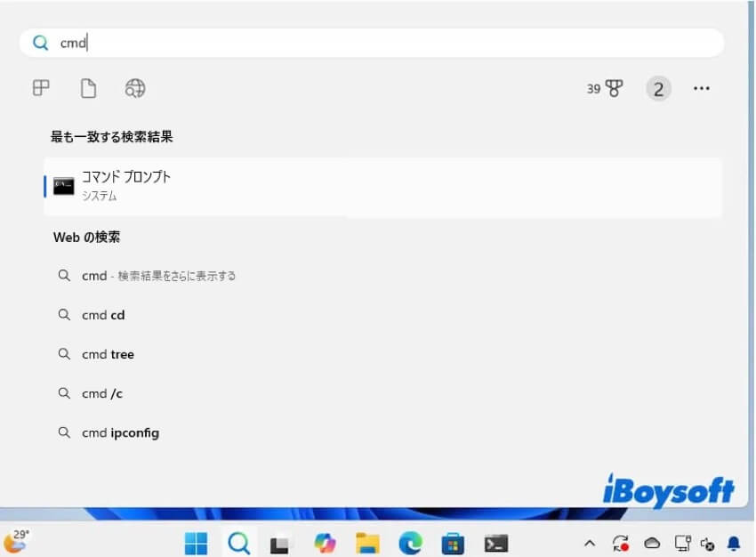Screen dimensions: 756x557
Task: Select the Web search filter icon
Action: [x=135, y=88]
